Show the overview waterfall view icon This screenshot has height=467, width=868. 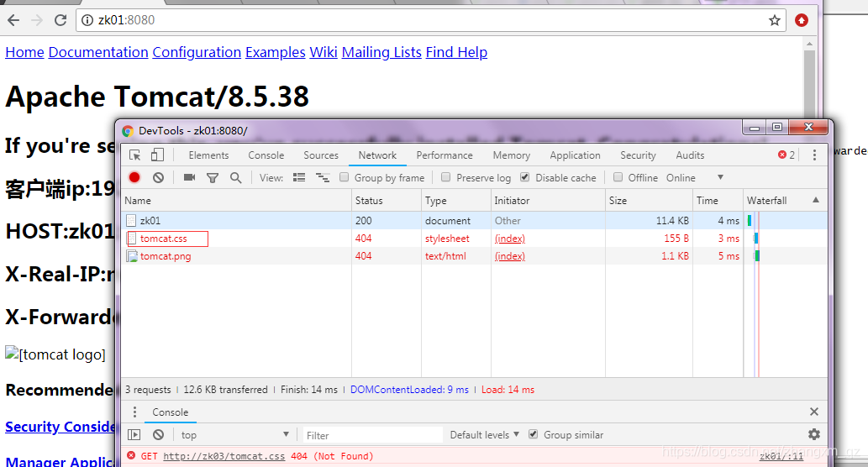coord(322,177)
